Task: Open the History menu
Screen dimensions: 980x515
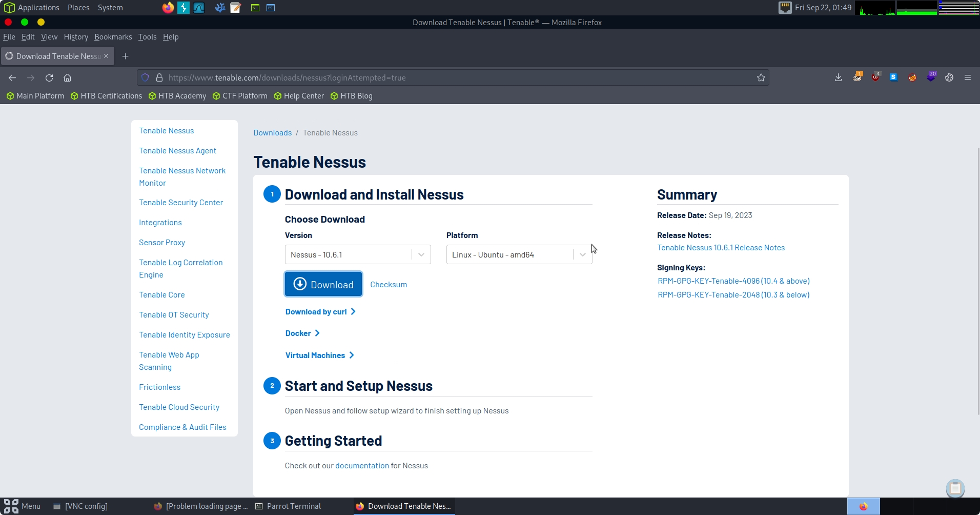Action: [76, 37]
